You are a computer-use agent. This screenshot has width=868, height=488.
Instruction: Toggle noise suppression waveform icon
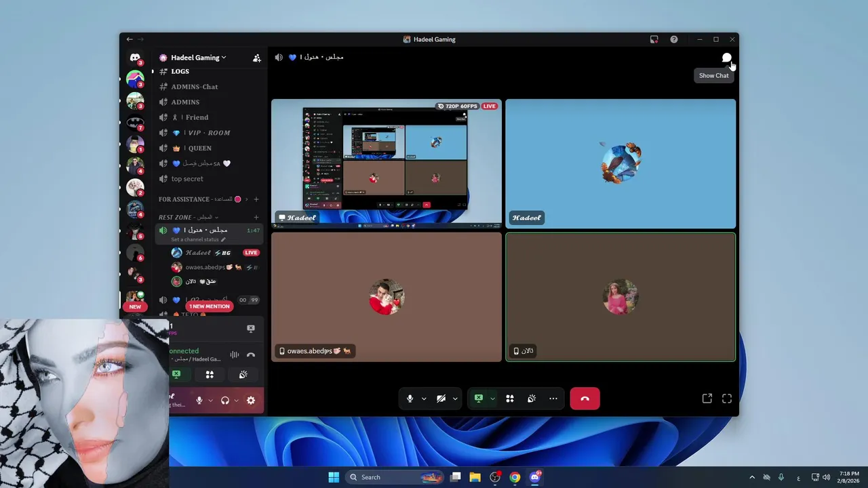[x=234, y=354]
